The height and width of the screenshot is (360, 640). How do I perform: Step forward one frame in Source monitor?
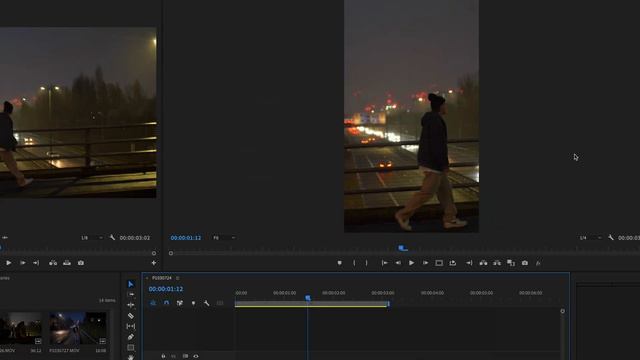pos(23,263)
